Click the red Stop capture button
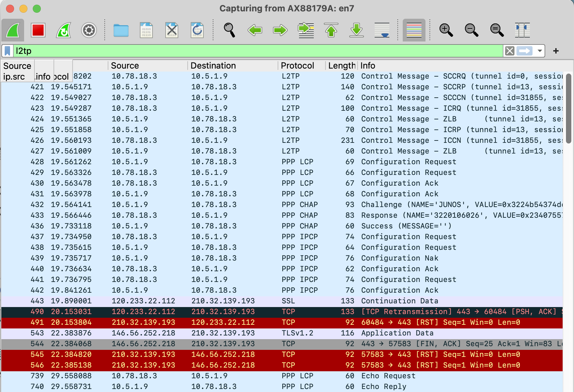574x392 pixels. [x=38, y=30]
